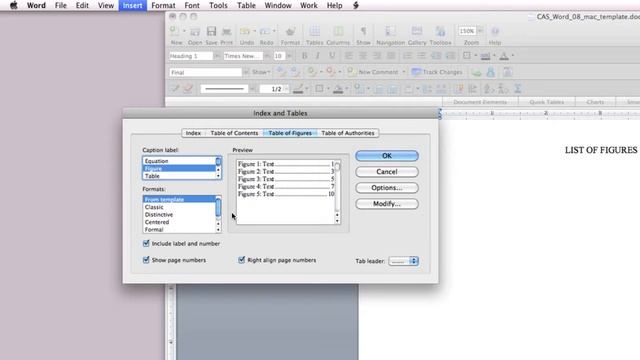Select Centered in Formats list
Viewport: 640px width, 360px height.
(x=178, y=222)
